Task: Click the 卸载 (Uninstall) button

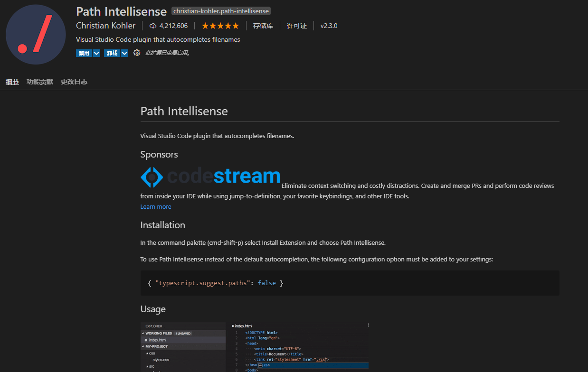Action: point(112,53)
